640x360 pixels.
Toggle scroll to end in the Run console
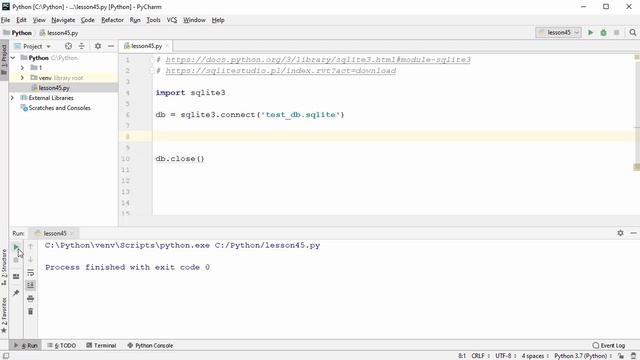[30, 285]
